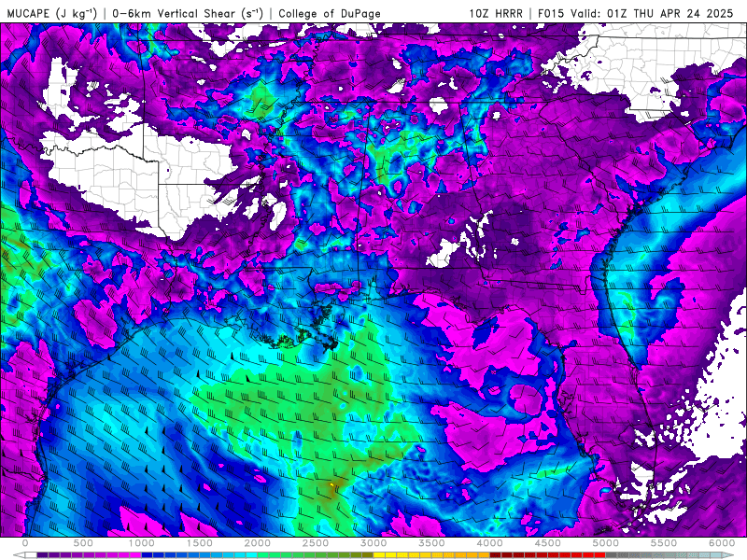Select the 0-6km Vertical Shear label
This screenshot has height=560, width=747.
point(188,13)
